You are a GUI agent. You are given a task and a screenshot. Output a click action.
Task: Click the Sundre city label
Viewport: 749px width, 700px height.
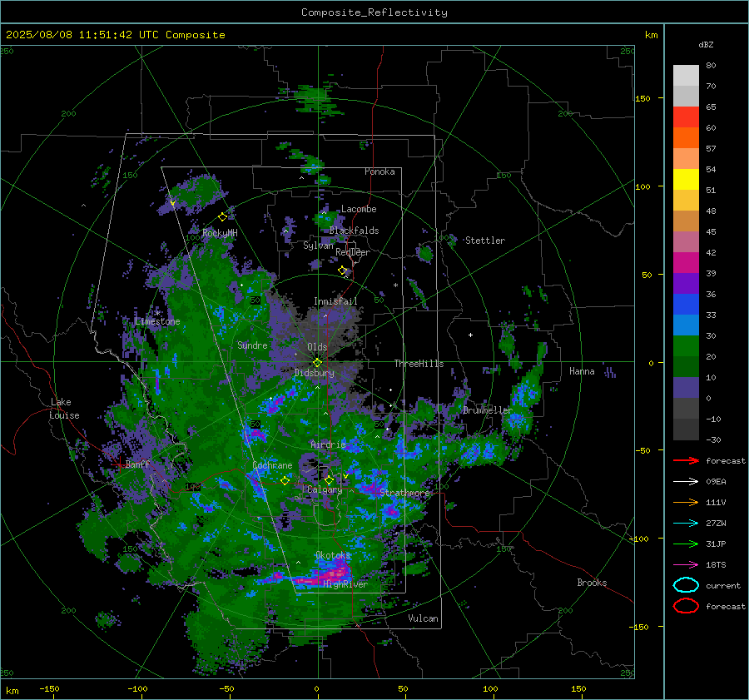252,345
